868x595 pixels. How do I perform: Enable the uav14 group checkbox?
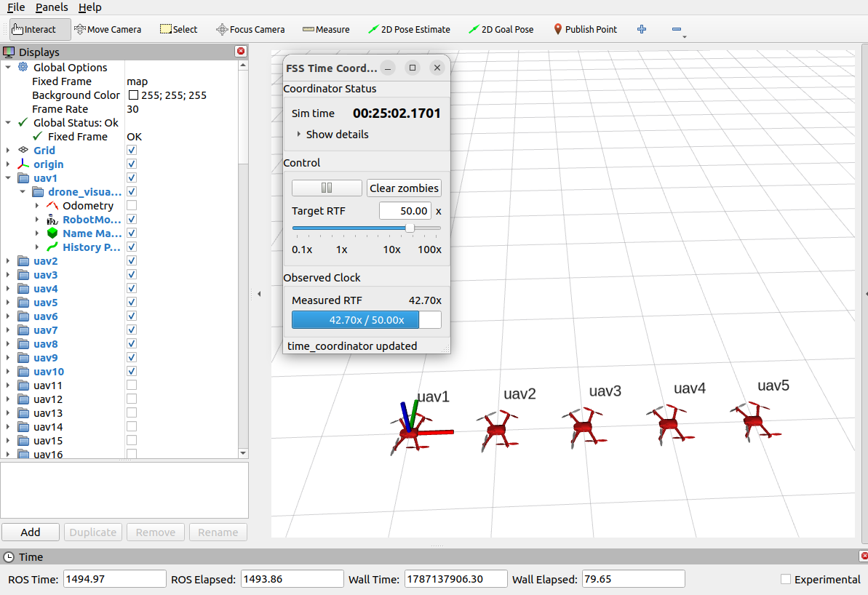pos(132,427)
